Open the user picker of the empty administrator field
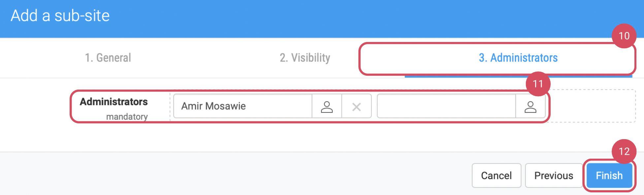644x195 pixels. click(530, 106)
